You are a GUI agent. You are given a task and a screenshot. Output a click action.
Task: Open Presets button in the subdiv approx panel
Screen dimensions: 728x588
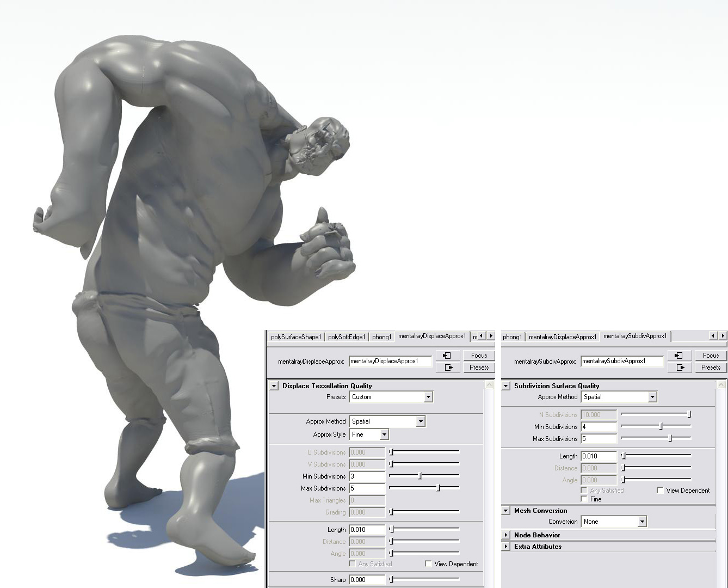[x=711, y=367]
